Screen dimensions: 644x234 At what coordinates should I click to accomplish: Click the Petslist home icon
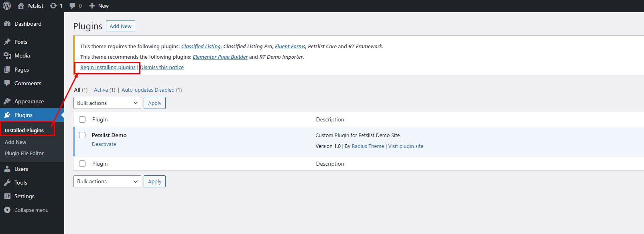(21, 6)
